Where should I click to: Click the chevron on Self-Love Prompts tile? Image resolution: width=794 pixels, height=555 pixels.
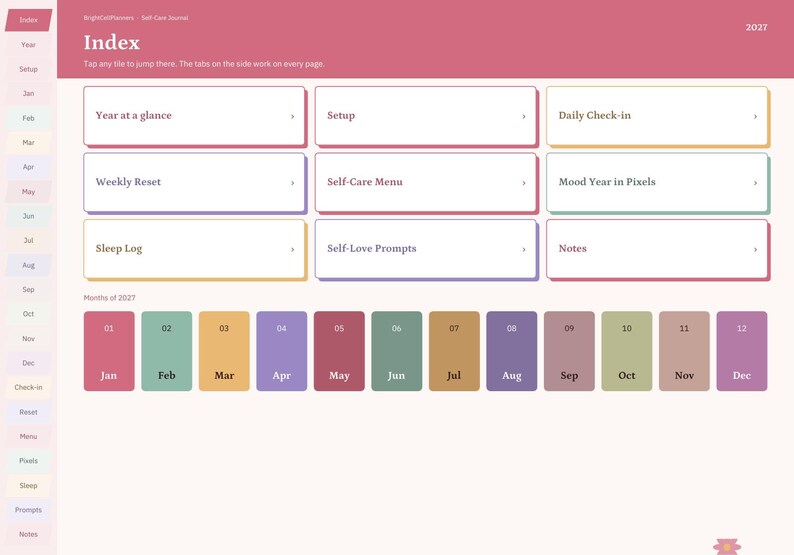point(524,249)
